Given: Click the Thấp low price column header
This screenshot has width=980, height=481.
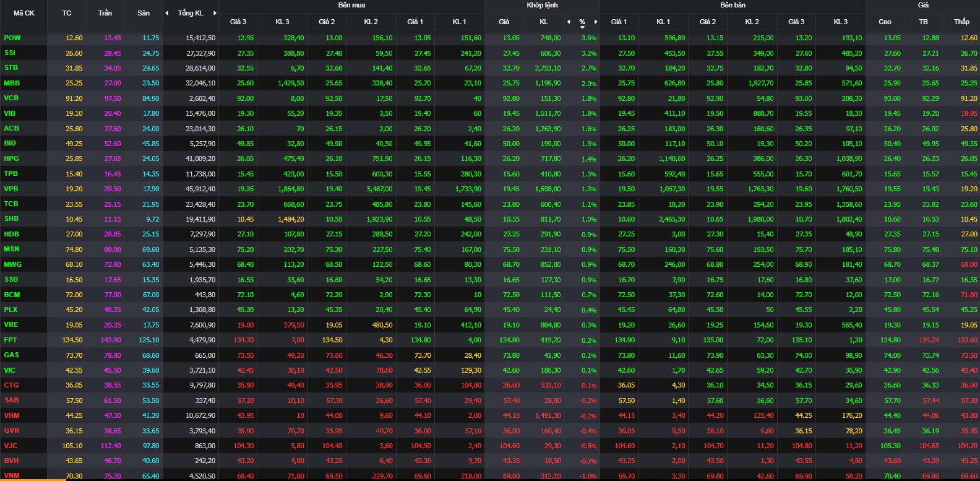Looking at the screenshot, I should point(961,22).
